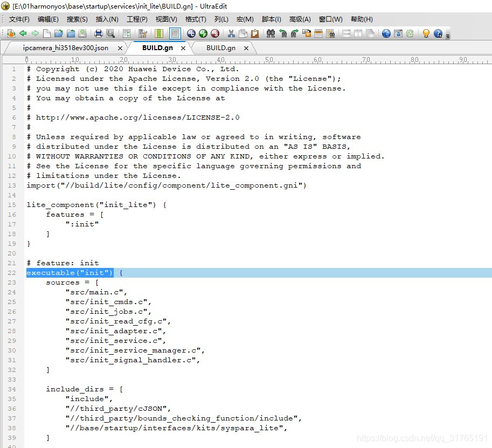Open the 宏(M) menu
The width and height of the screenshot is (492, 448).
click(245, 19)
